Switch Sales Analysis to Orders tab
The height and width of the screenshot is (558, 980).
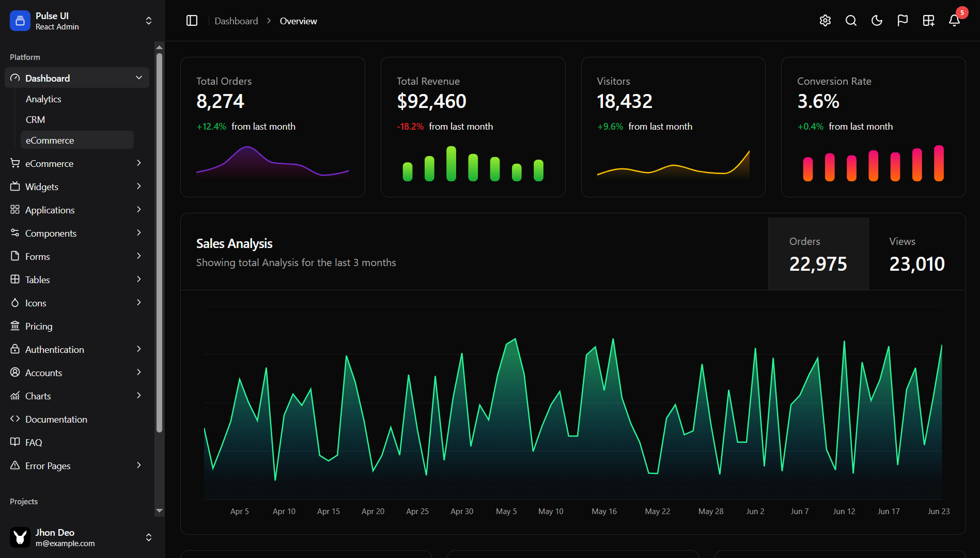pyautogui.click(x=818, y=254)
